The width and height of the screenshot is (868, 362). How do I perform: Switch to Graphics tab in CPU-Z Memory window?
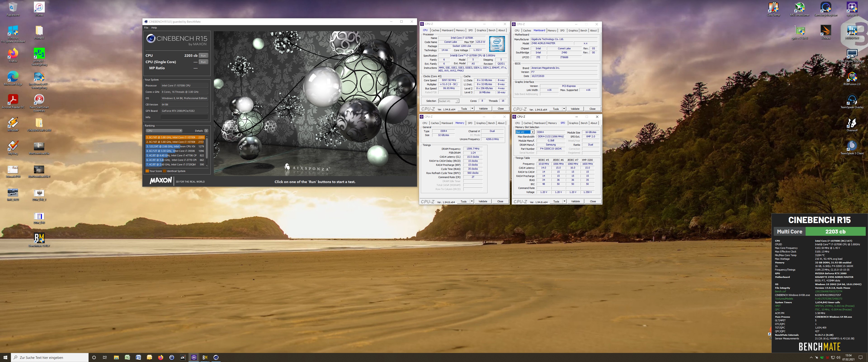click(481, 123)
